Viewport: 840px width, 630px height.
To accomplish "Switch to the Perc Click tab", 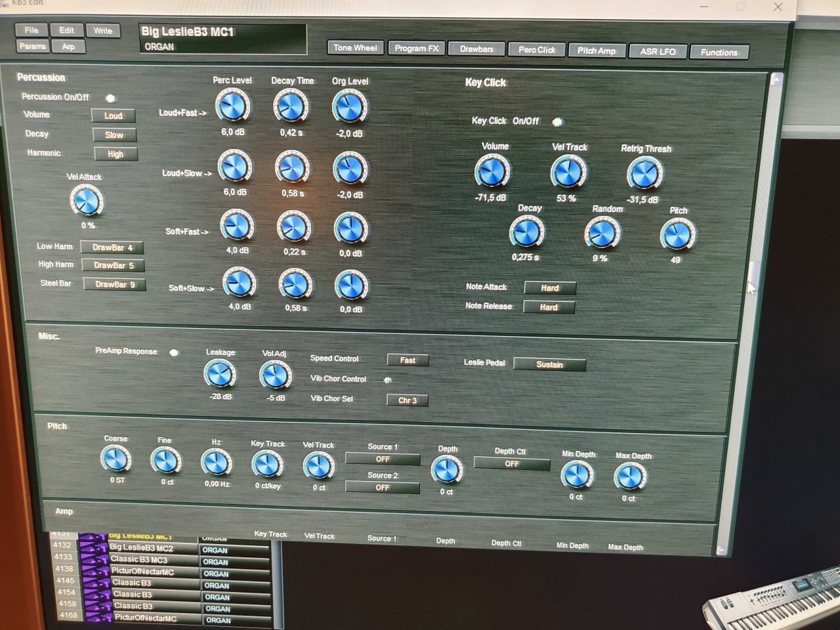I will [x=537, y=49].
